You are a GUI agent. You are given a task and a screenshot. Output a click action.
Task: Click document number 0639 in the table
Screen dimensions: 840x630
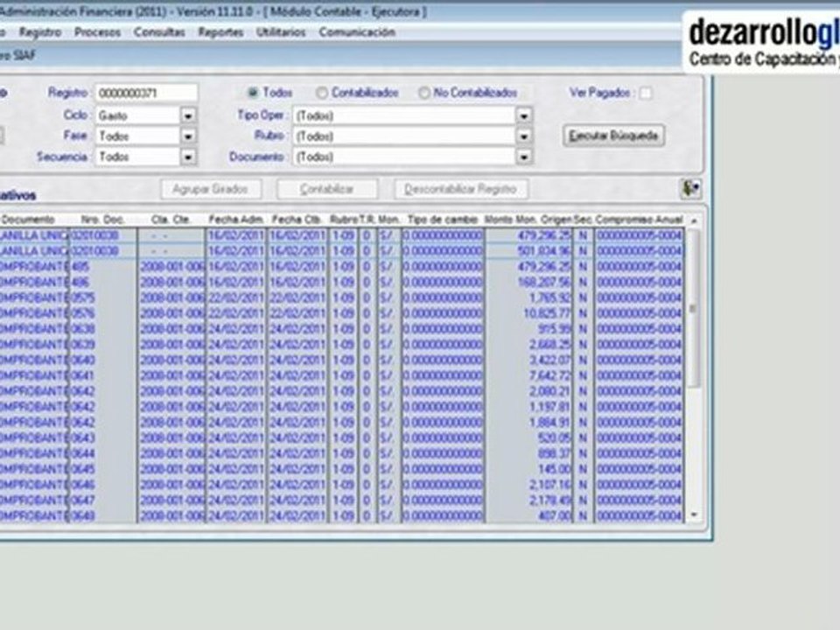pyautogui.click(x=103, y=345)
